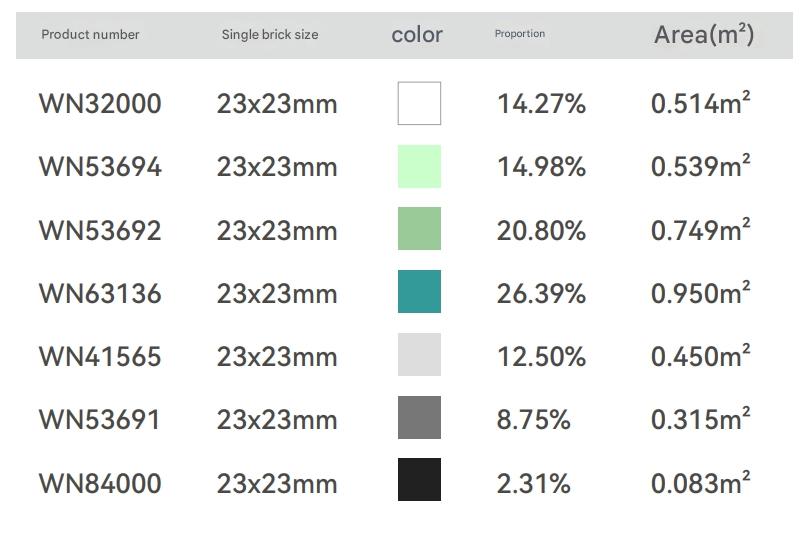Click the 0.514m² area value
Image resolution: width=812 pixels, height=536 pixels.
click(700, 102)
